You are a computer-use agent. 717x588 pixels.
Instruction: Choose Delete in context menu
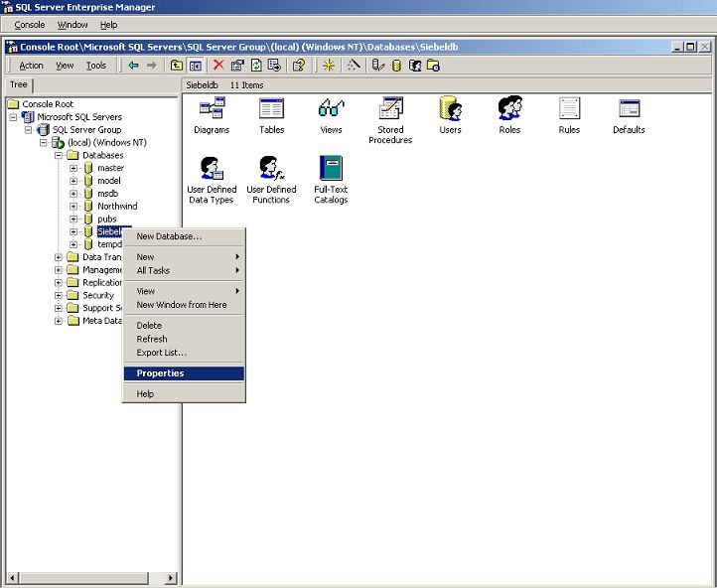click(x=184, y=326)
